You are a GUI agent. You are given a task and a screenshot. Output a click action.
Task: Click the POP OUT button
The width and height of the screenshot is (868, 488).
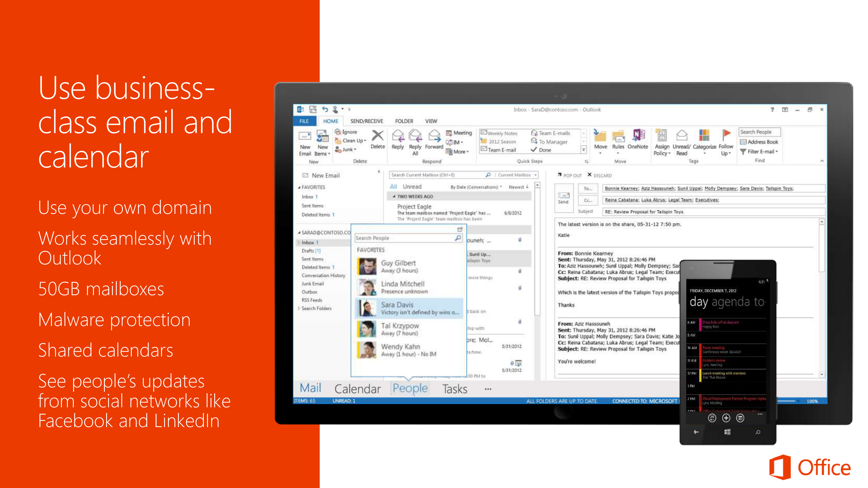pyautogui.click(x=570, y=175)
